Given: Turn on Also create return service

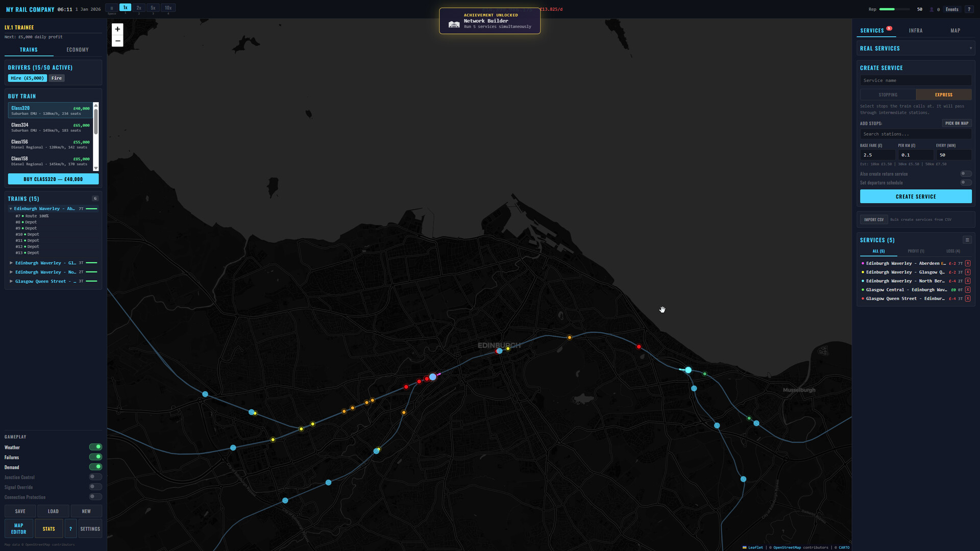Looking at the screenshot, I should [x=965, y=174].
